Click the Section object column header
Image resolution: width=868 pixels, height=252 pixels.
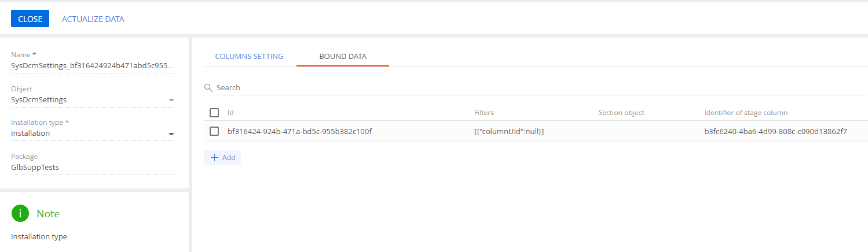click(621, 113)
